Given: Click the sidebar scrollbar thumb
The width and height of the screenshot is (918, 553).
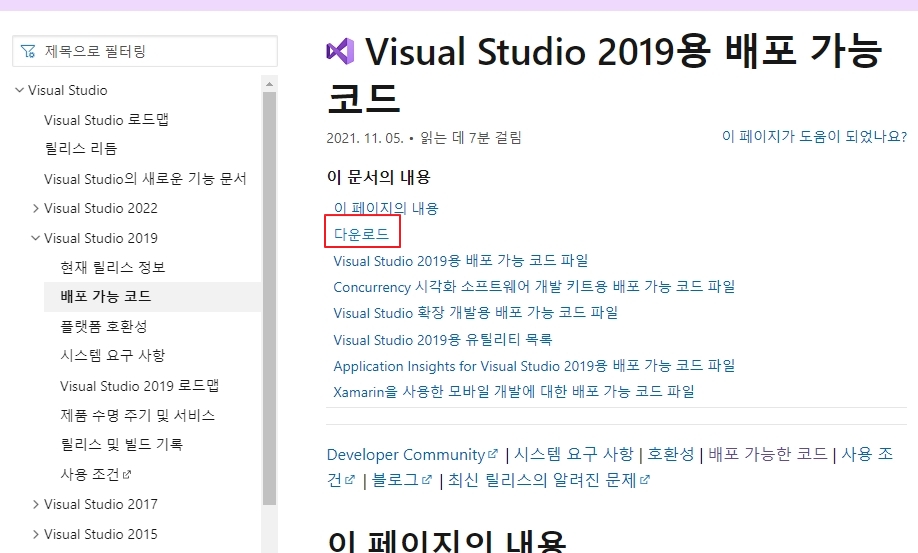Looking at the screenshot, I should pos(269,298).
